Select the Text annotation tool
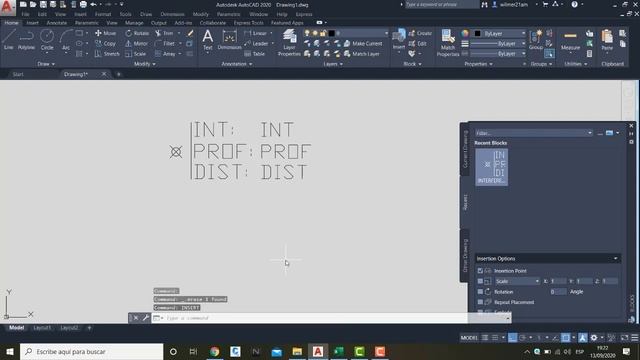Image resolution: width=640 pixels, height=360 pixels. 208,40
